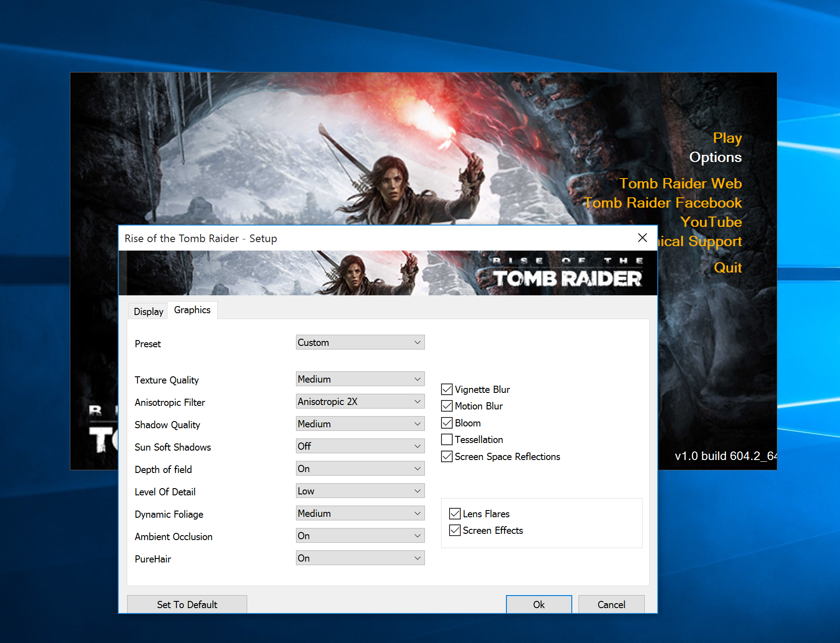Click the 'Anisotropic Filter' label
Screen dimensions: 840x643
(x=170, y=402)
